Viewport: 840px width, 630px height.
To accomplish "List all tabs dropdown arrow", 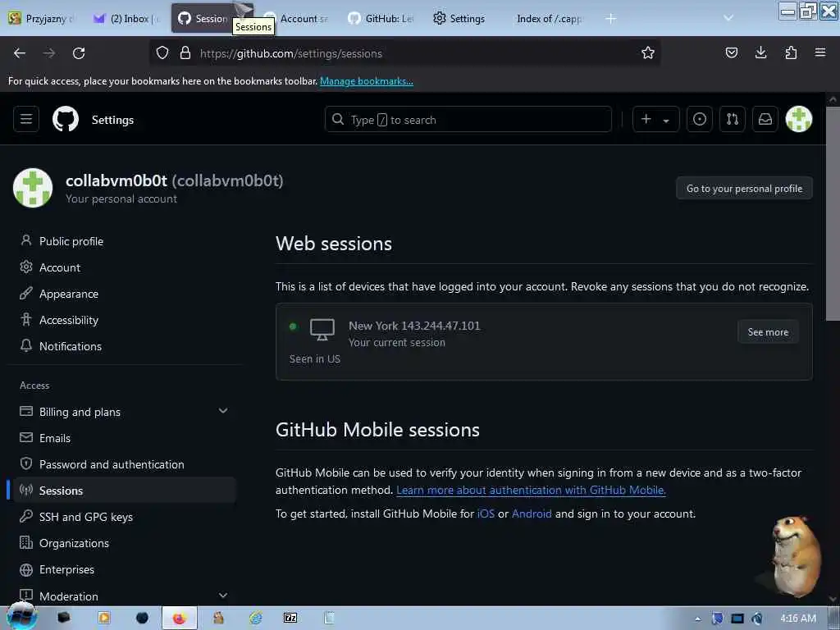I will 728,18.
